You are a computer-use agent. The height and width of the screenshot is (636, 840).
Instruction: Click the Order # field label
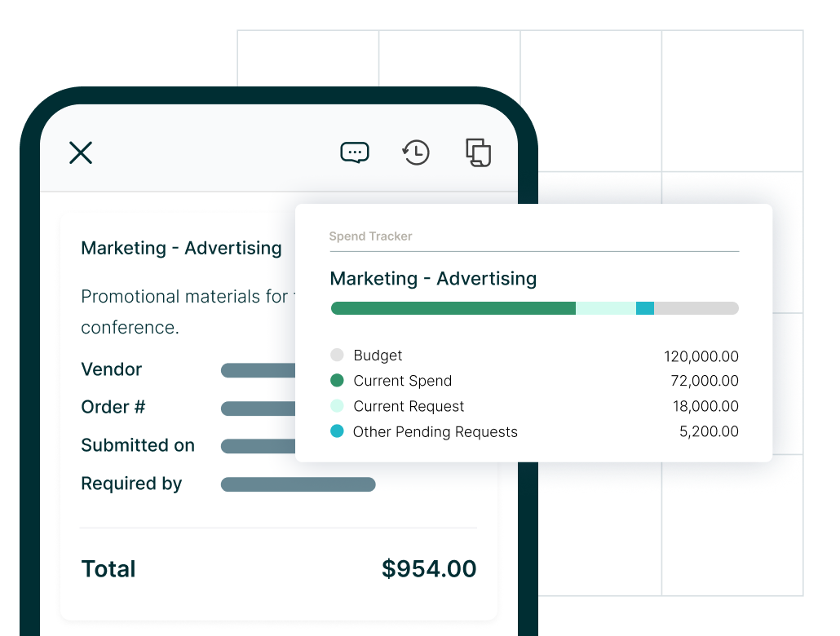[x=113, y=407]
